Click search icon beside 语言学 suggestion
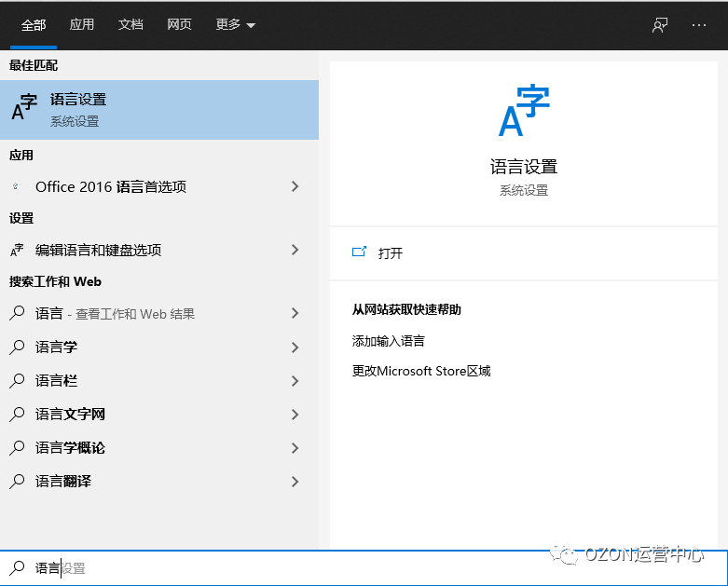Screen dimensions: 728x586 pyautogui.click(x=17, y=348)
